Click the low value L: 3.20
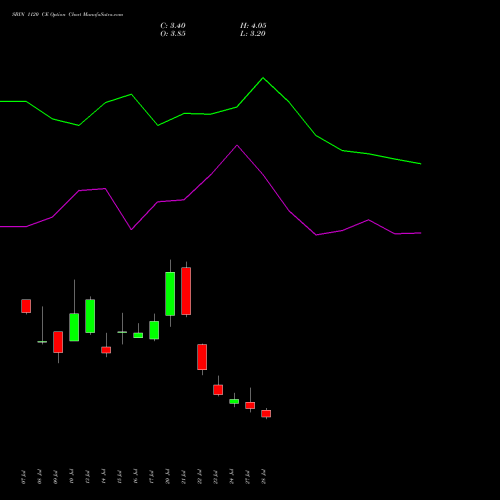The height and width of the screenshot is (500, 500). coord(253,34)
